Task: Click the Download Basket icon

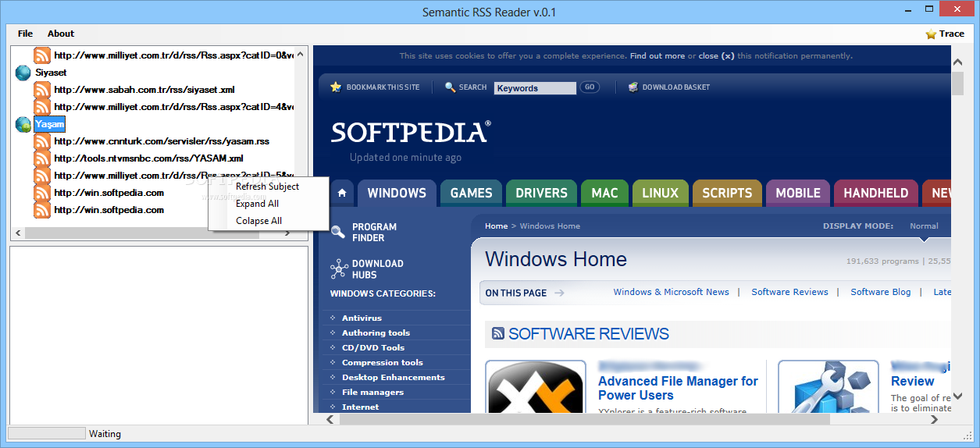Action: [633, 87]
